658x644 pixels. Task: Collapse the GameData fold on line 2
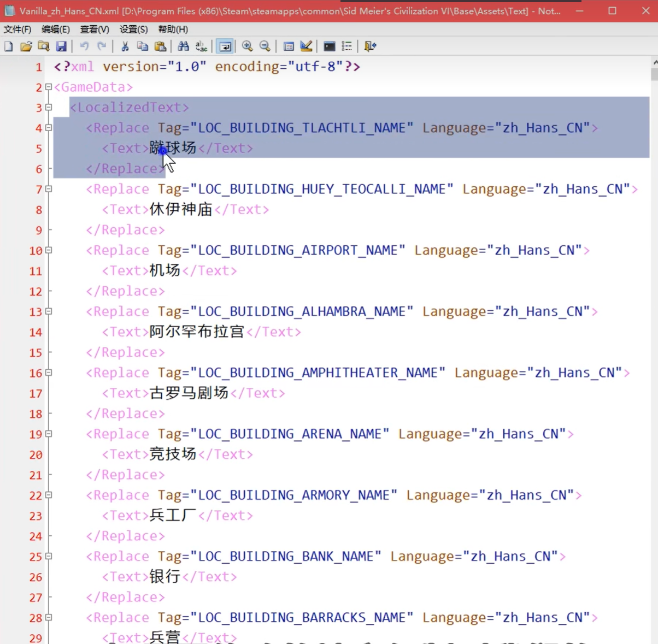click(49, 87)
